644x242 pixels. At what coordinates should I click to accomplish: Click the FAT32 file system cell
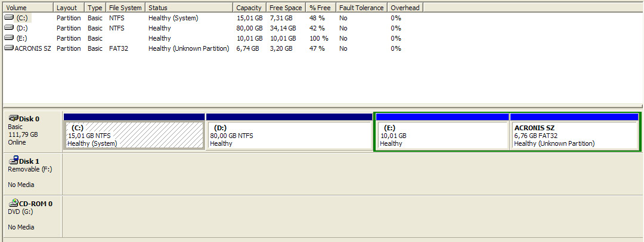tap(118, 48)
